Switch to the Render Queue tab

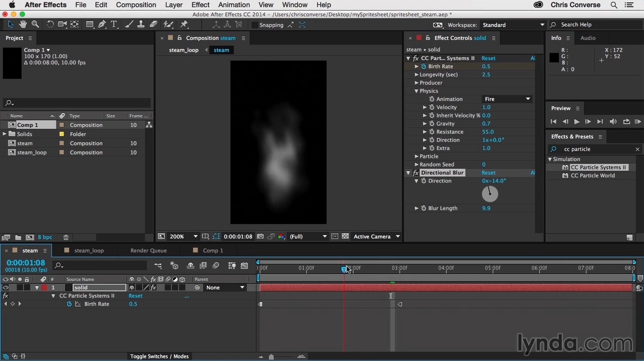pos(148,250)
